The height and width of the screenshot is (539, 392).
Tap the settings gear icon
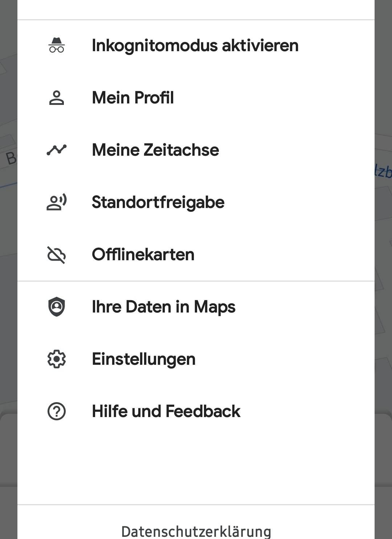pos(57,359)
